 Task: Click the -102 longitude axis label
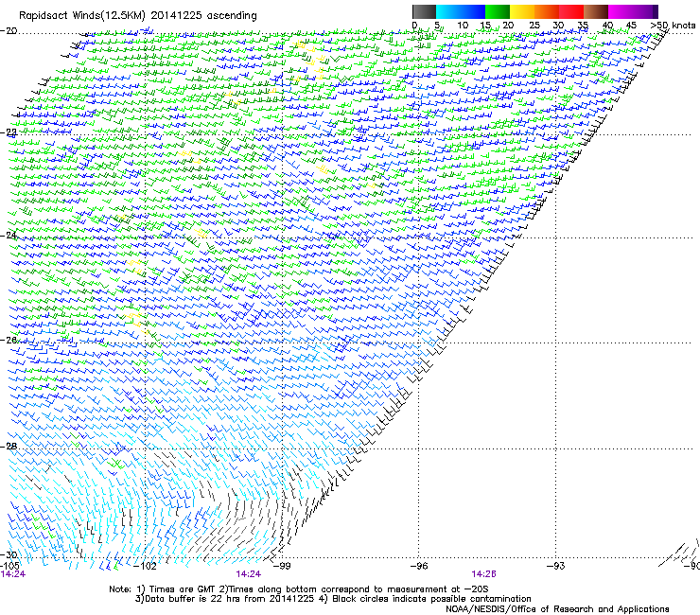[146, 566]
